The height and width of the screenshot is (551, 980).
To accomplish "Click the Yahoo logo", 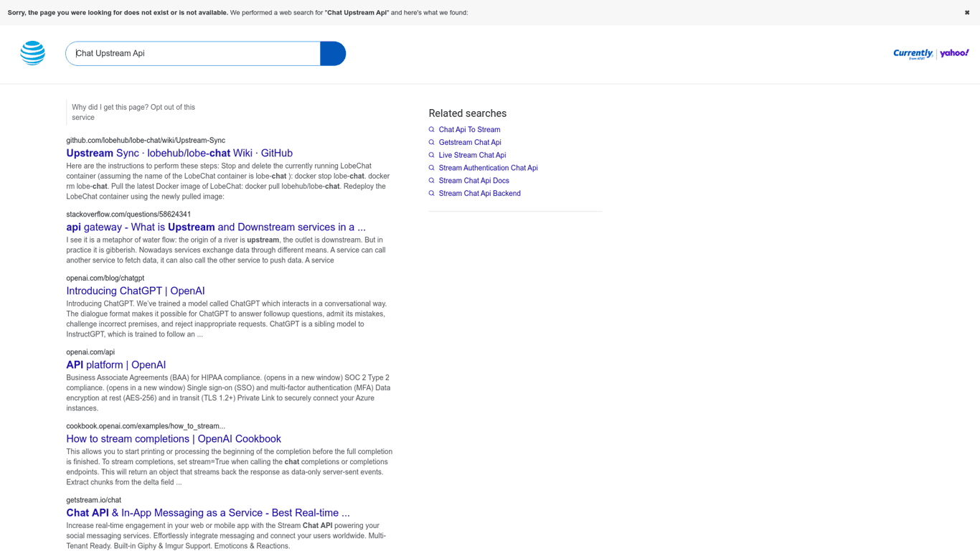I will click(x=954, y=53).
